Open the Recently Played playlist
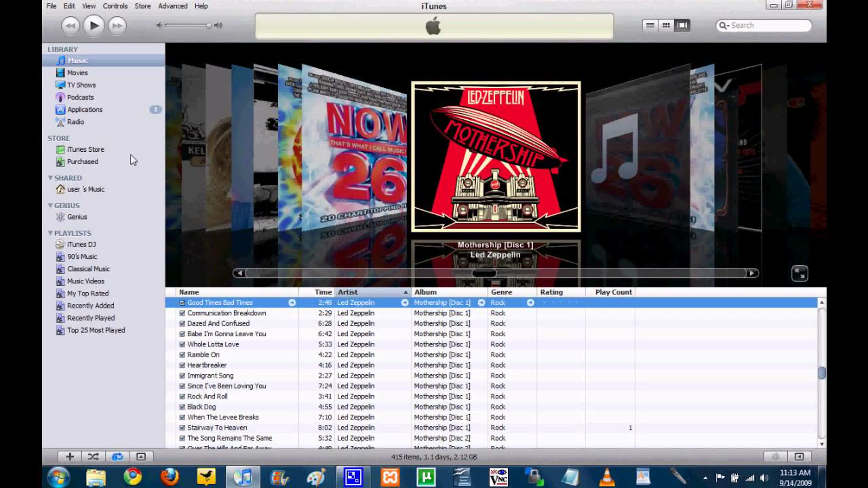 tap(91, 318)
